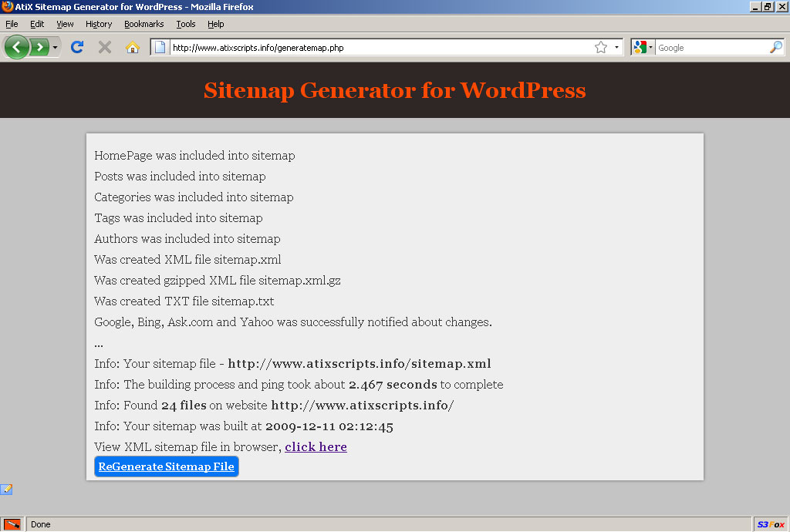Go back with the green Back arrow
Viewport: 790px width, 532px height.
[17, 47]
